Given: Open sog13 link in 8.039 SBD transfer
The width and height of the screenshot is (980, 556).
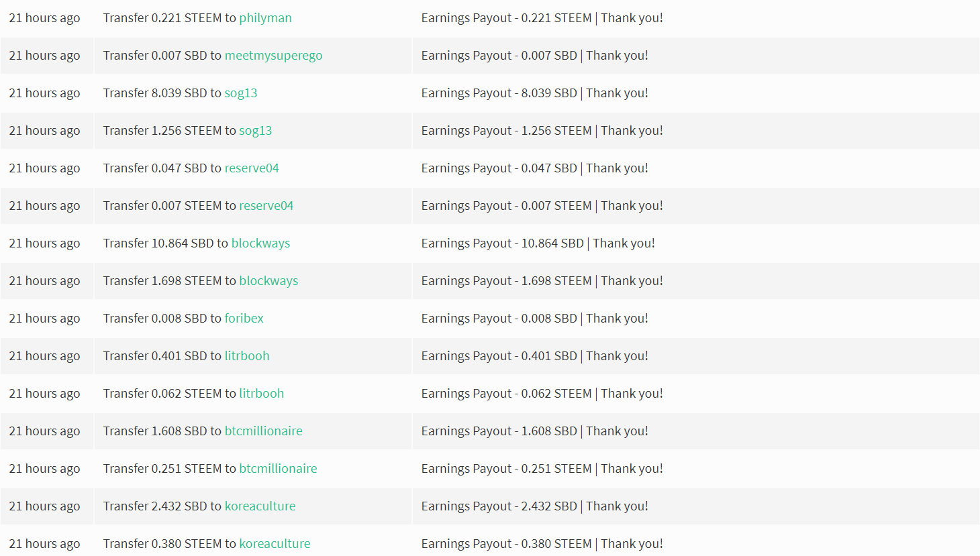Looking at the screenshot, I should click(241, 93).
